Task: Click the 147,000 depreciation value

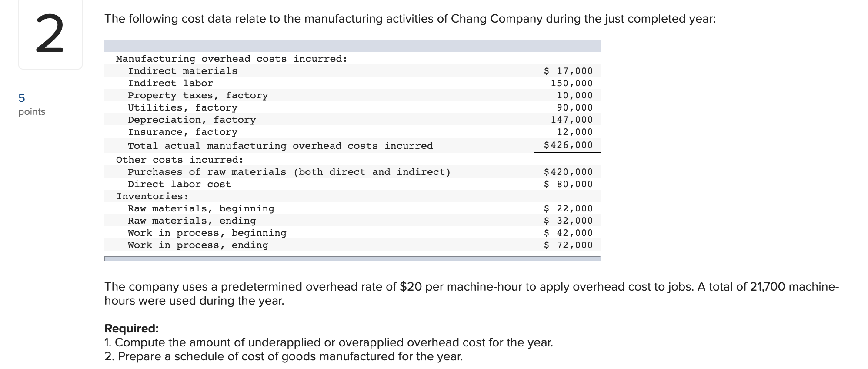Action: pyautogui.click(x=572, y=120)
